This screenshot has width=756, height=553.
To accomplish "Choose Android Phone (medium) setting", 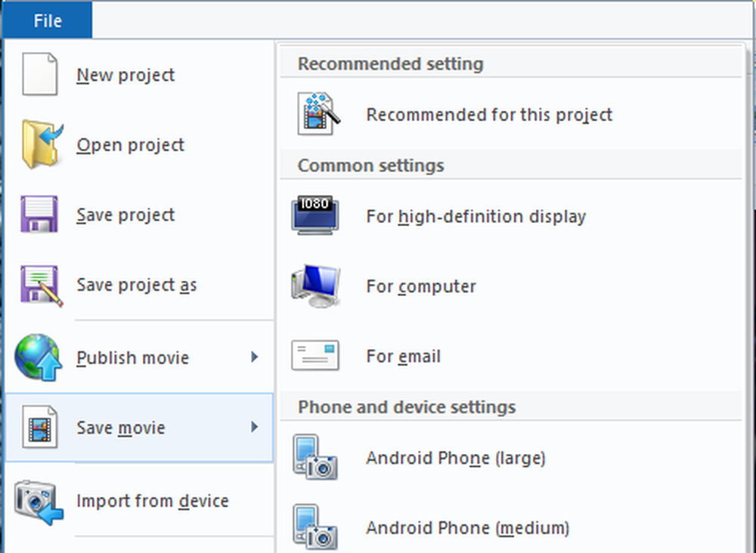I will (511, 527).
